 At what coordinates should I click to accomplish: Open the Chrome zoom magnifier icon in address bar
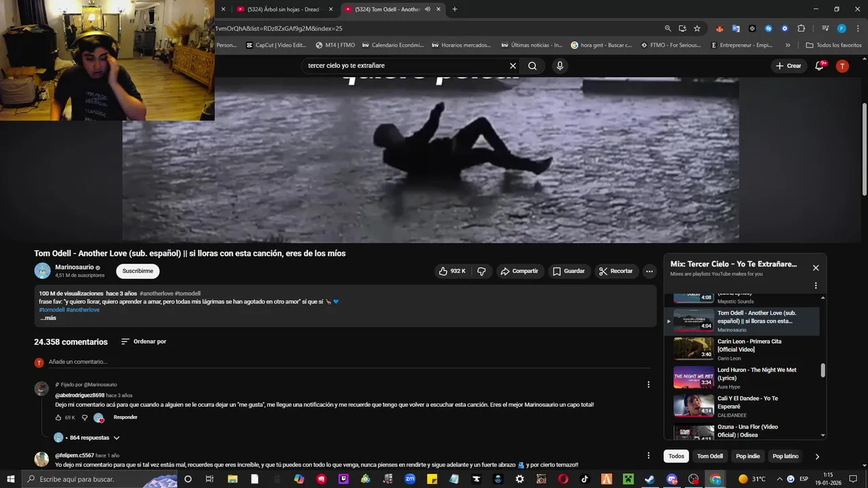(668, 28)
